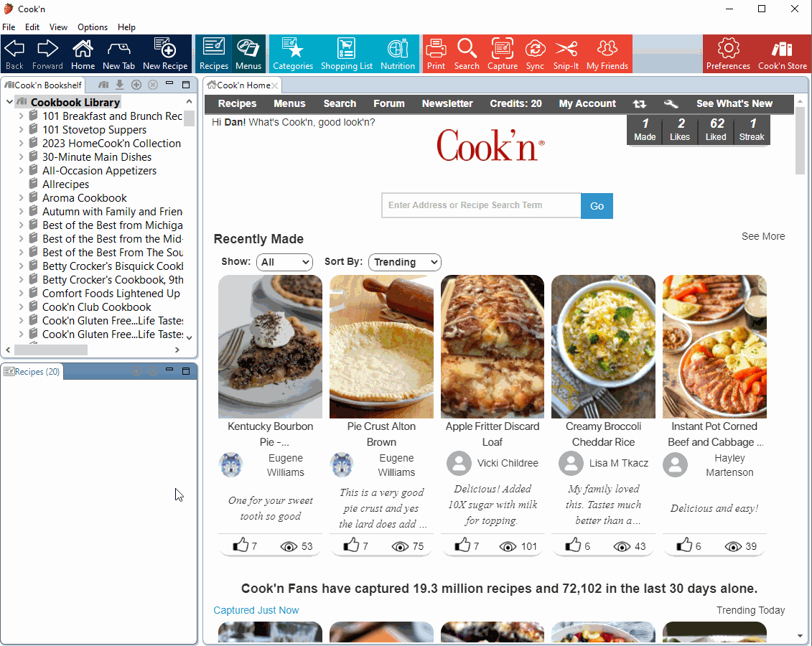Open the Kentucky Bourbon Pie thumbnail

coord(271,346)
